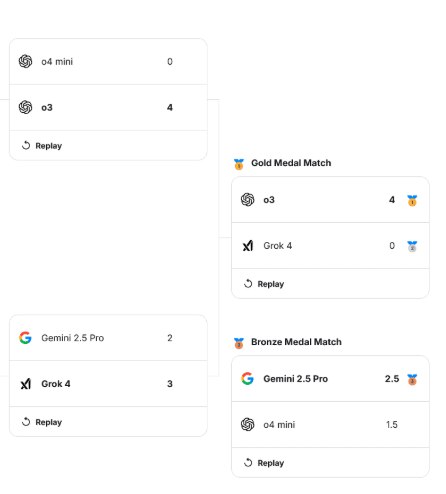Image resolution: width=446 pixels, height=494 pixels.
Task: Click the Google logo in Gemini semifinal row
Action: click(25, 338)
